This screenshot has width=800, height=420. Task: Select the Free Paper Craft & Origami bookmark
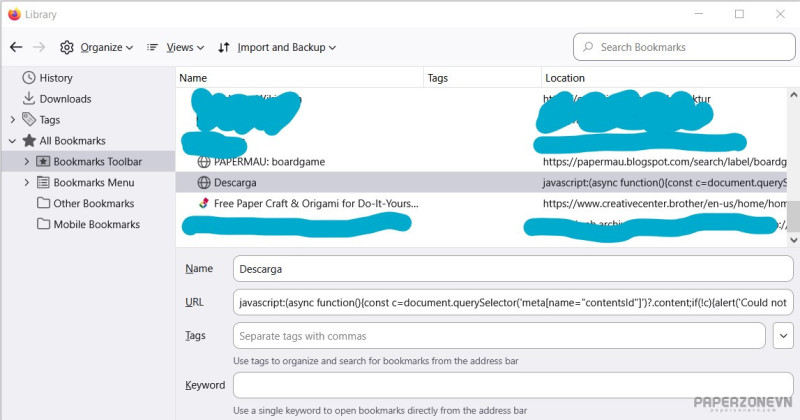[315, 204]
